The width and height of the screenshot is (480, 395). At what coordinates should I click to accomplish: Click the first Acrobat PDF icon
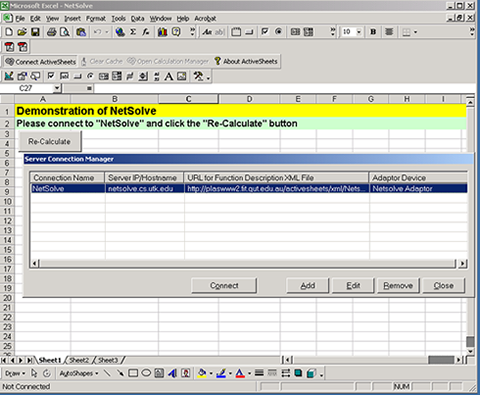(9, 47)
